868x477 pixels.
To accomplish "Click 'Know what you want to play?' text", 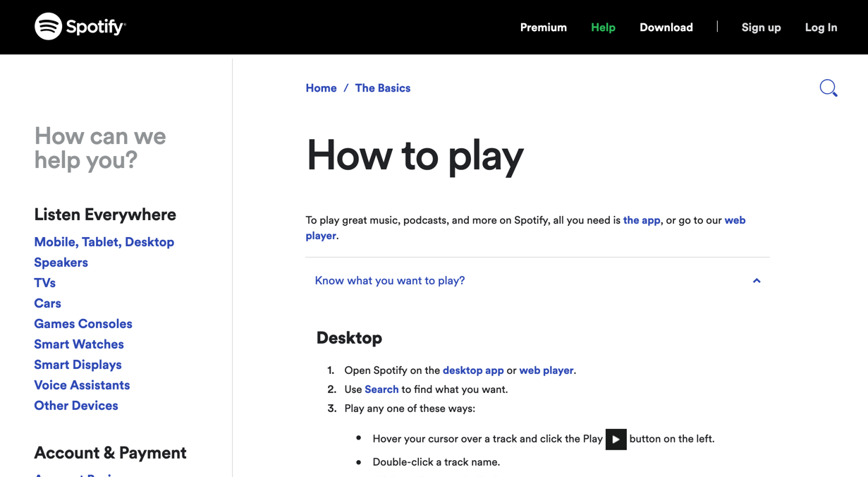I will (x=390, y=281).
